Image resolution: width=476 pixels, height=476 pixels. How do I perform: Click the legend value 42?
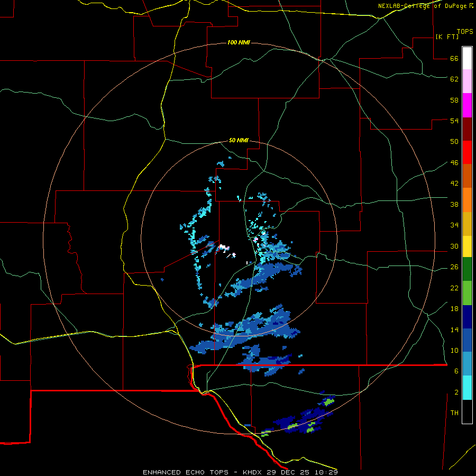[x=454, y=184]
